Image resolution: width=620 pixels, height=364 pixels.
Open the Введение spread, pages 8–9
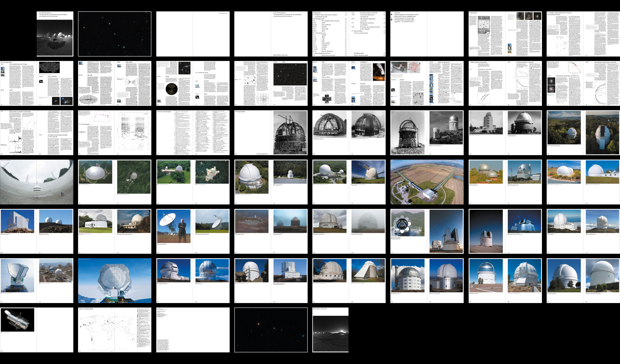(505, 34)
